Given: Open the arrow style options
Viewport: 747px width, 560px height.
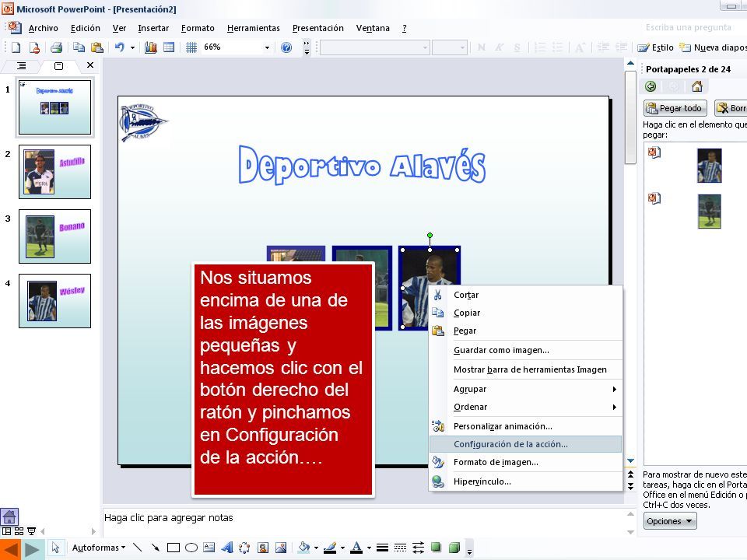Looking at the screenshot, I should (x=418, y=548).
